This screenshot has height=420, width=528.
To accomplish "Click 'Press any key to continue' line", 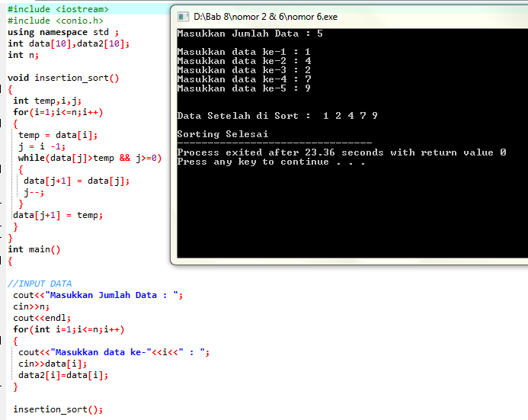I will pos(271,162).
